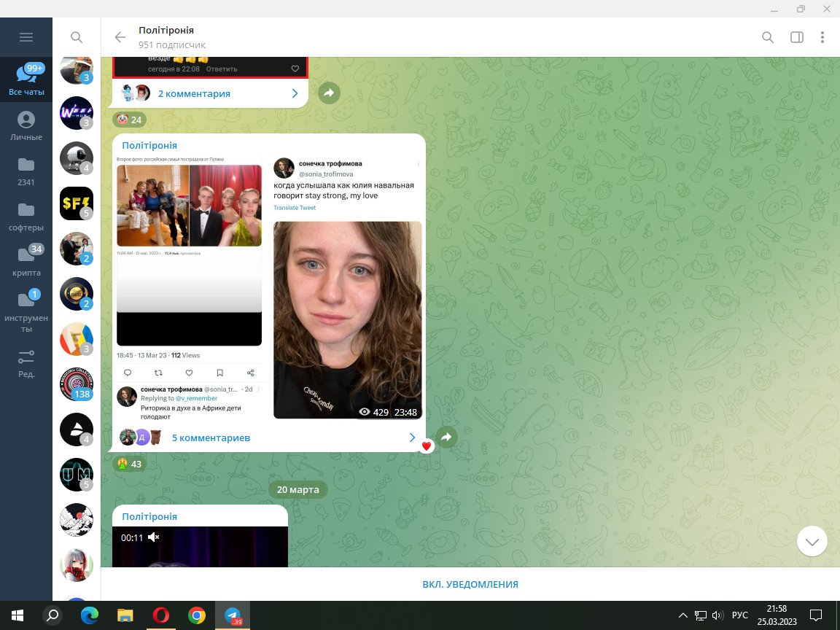Open the gold coin avatar chat
Viewport: 840px width, 630px height.
(77, 294)
